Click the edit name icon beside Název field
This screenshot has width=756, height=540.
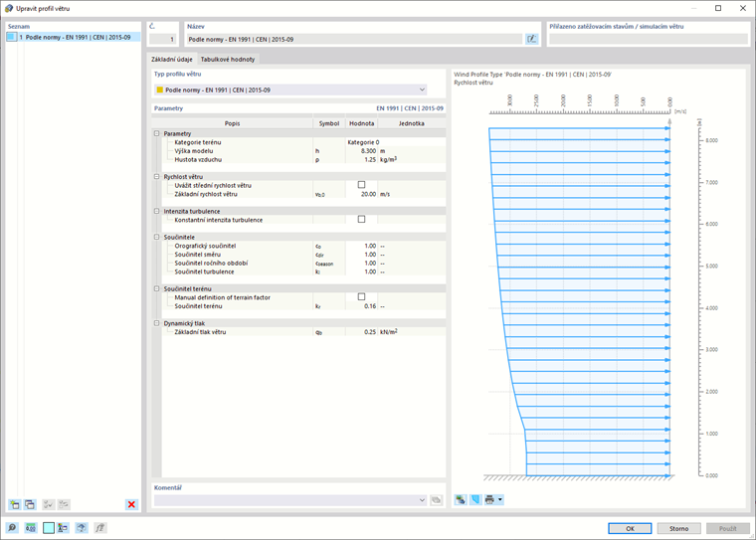pos(531,39)
